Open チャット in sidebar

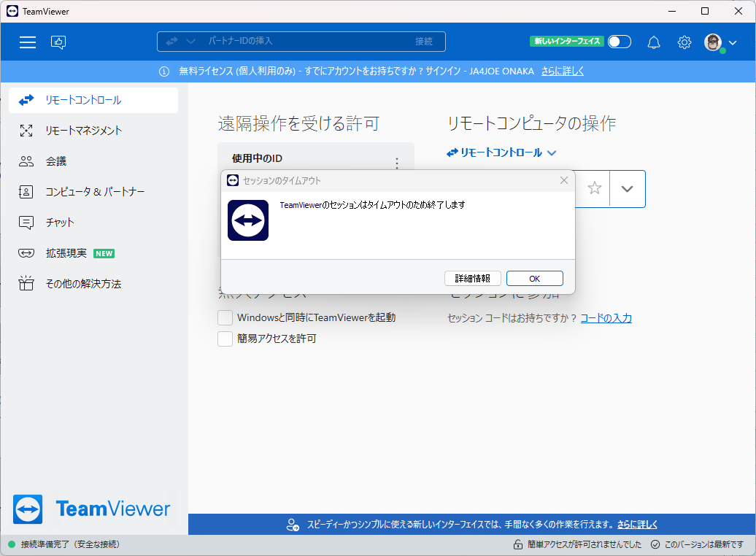93,223
